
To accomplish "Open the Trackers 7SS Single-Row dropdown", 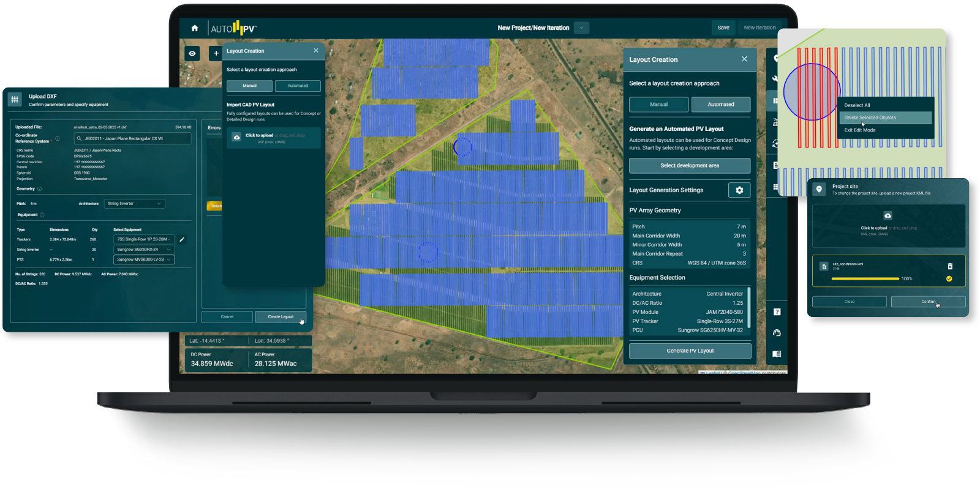I will pos(144,239).
